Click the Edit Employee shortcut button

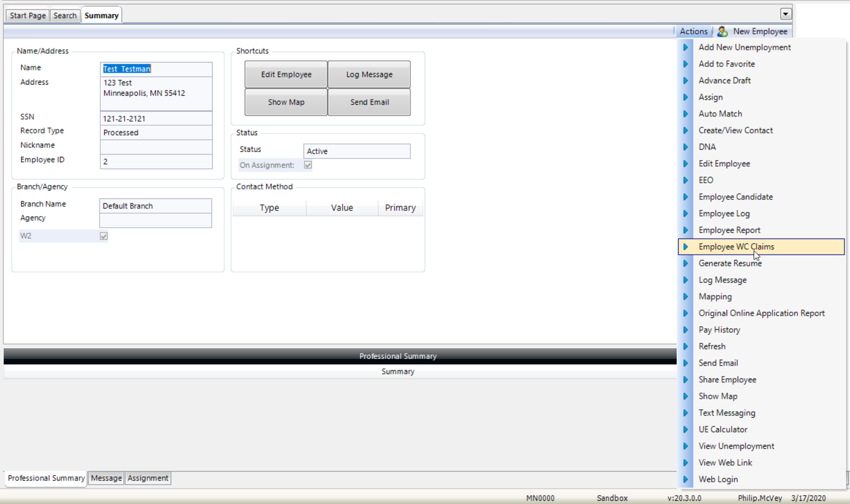click(286, 75)
